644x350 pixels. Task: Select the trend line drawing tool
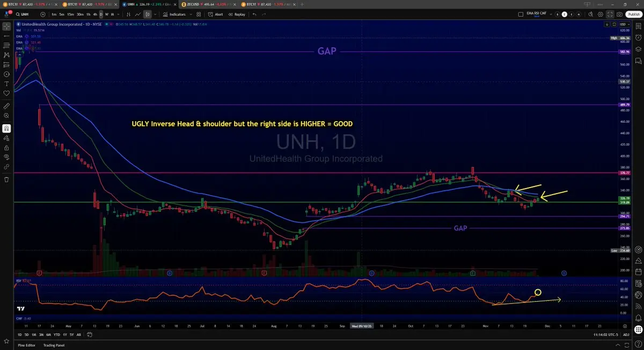[6, 36]
